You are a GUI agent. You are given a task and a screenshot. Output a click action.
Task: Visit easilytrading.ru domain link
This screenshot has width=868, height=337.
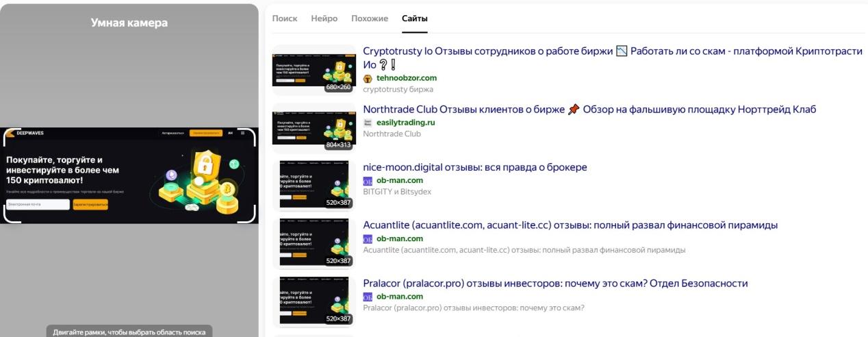coord(406,123)
